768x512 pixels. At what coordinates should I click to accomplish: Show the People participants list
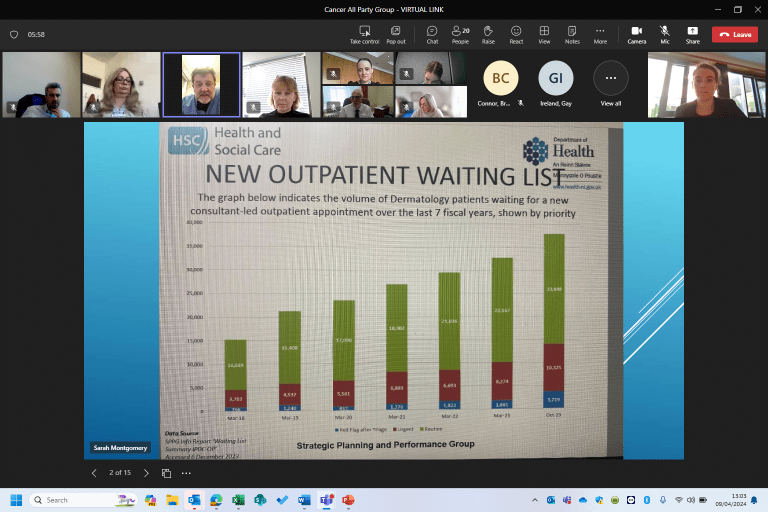(460, 35)
